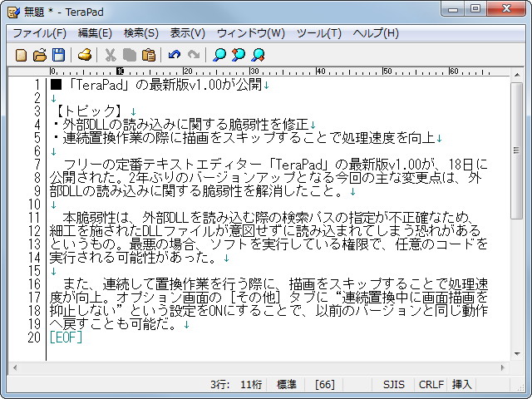Screen dimensions: 532x399
Task: Open the ツール(T) menu
Action: click(318, 33)
